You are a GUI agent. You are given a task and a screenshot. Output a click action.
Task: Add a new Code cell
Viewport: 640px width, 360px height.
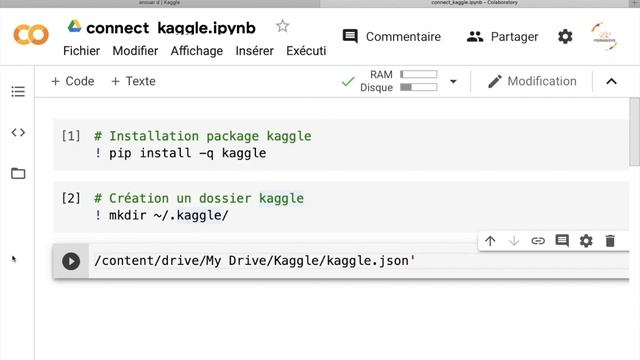[73, 81]
